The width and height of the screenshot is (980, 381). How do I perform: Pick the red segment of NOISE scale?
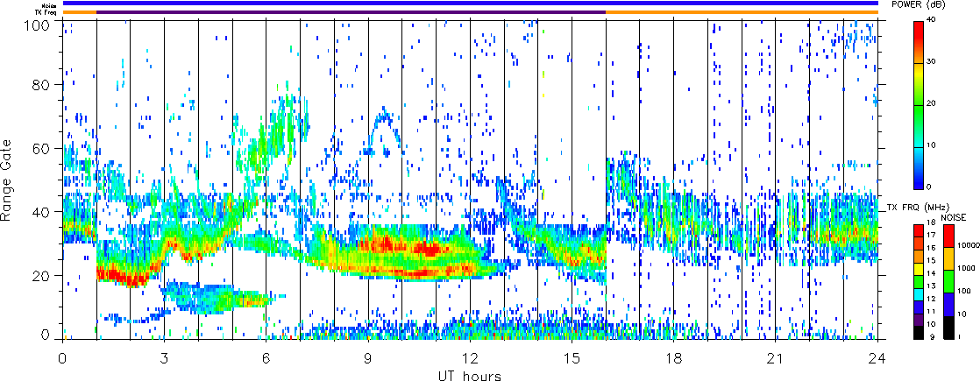point(948,236)
